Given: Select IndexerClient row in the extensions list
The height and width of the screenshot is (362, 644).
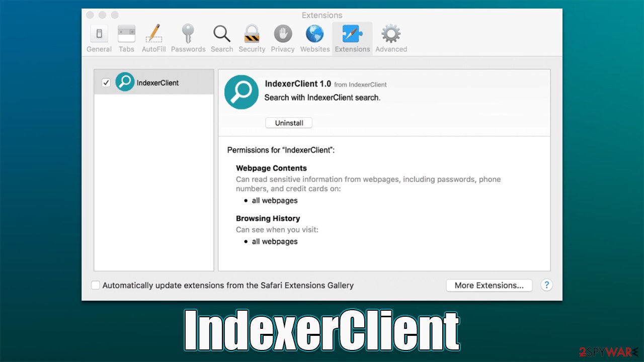Looking at the screenshot, I should 154,82.
